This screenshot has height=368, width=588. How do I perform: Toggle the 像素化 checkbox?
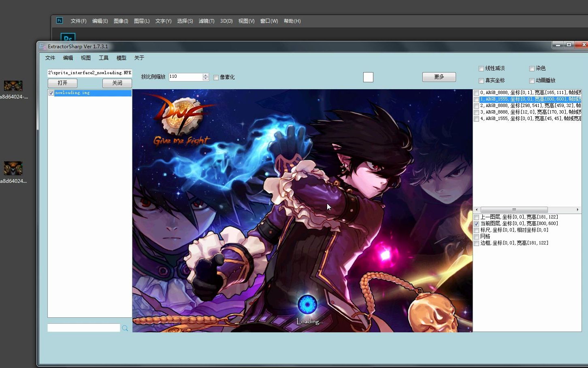(216, 77)
